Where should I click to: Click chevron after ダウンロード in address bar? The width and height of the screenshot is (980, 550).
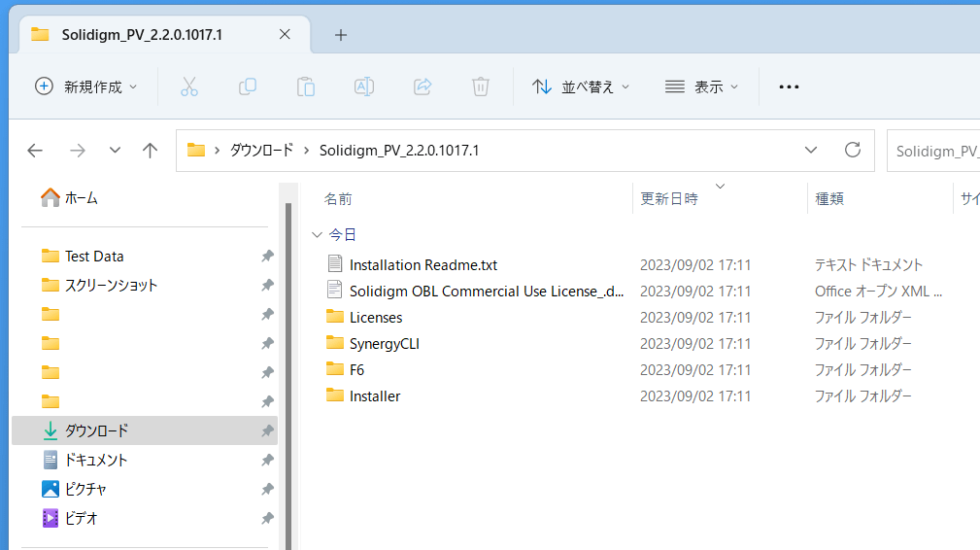coord(306,151)
